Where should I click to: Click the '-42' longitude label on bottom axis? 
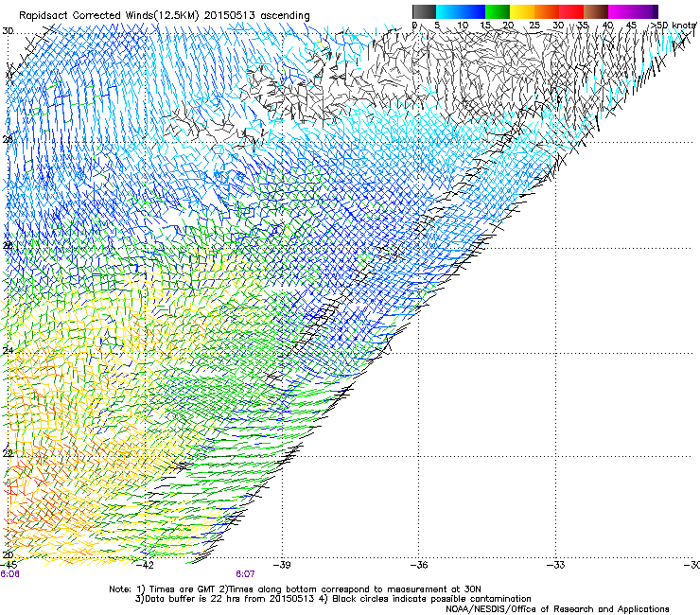coord(145,565)
